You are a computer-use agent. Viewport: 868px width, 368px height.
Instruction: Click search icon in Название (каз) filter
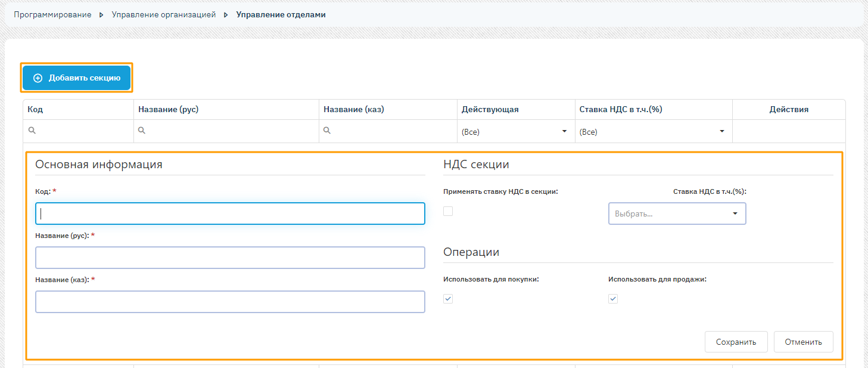tap(327, 131)
